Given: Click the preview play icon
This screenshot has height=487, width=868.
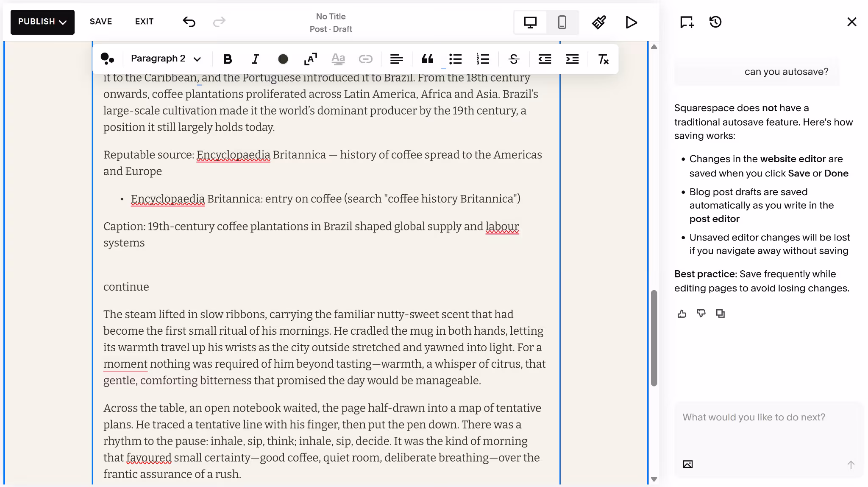Looking at the screenshot, I should tap(631, 22).
